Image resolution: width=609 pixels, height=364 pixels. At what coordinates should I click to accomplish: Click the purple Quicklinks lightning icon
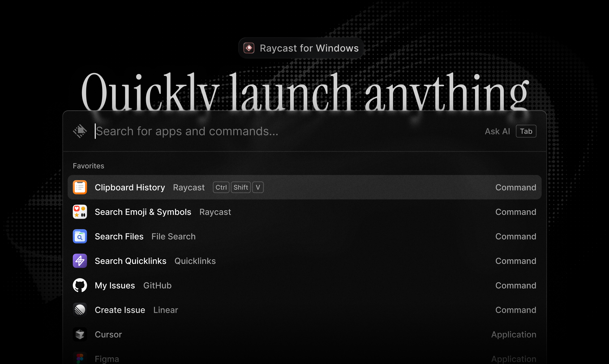80,261
